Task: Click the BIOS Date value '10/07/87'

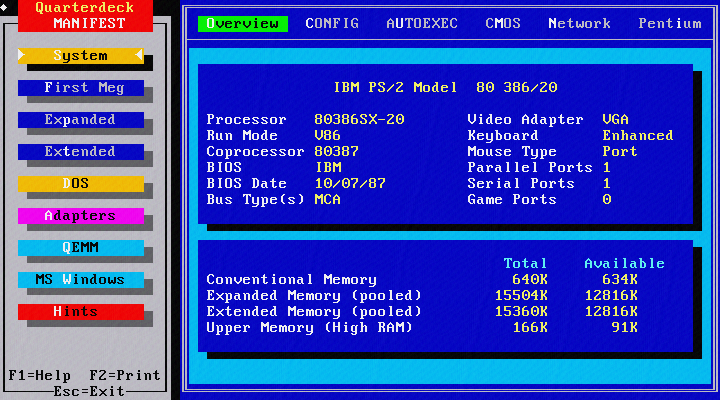Action: point(350,184)
